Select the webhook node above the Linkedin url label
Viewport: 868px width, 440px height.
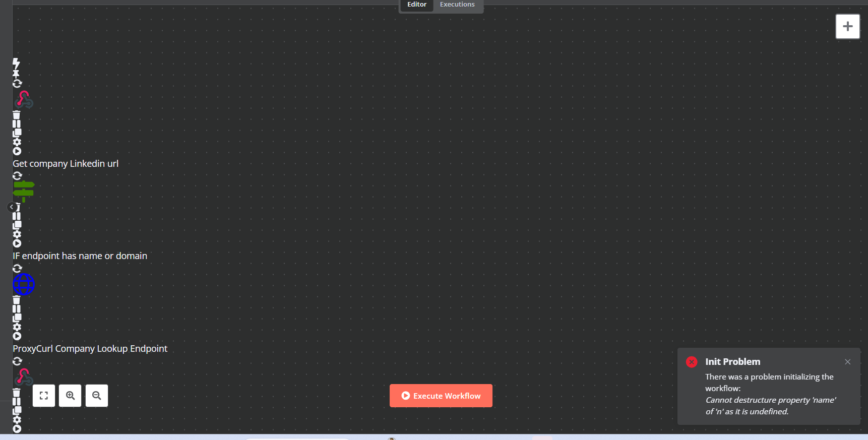(x=24, y=100)
